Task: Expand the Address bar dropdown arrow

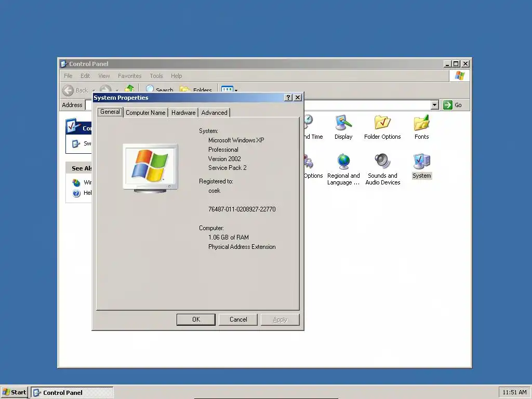Action: [435, 105]
